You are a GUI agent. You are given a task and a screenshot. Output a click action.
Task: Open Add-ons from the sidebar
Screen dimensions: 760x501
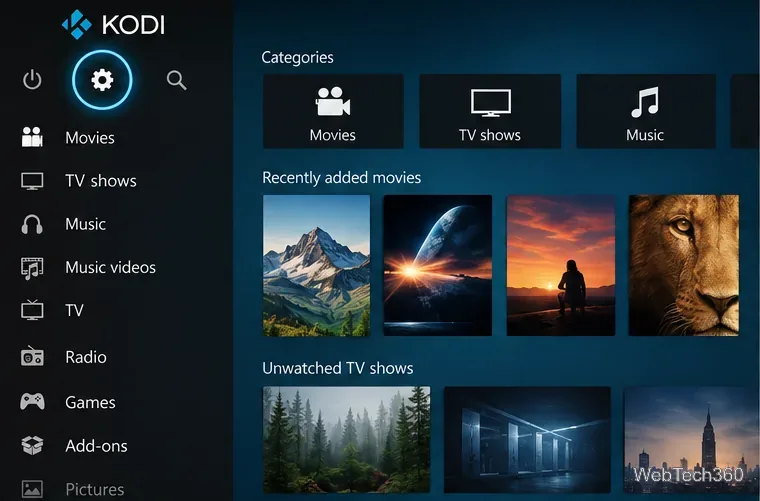(x=96, y=446)
